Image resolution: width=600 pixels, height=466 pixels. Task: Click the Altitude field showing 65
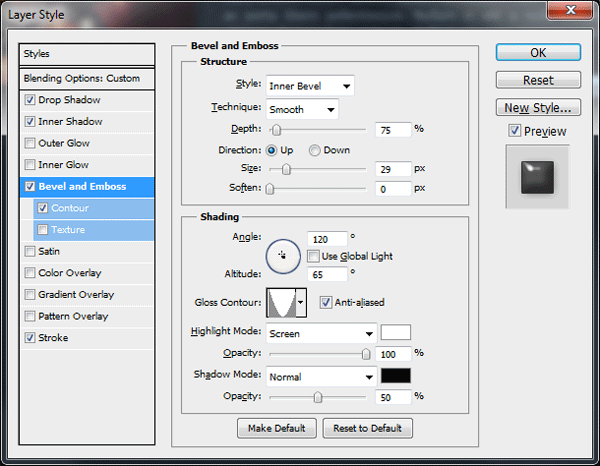[328, 275]
